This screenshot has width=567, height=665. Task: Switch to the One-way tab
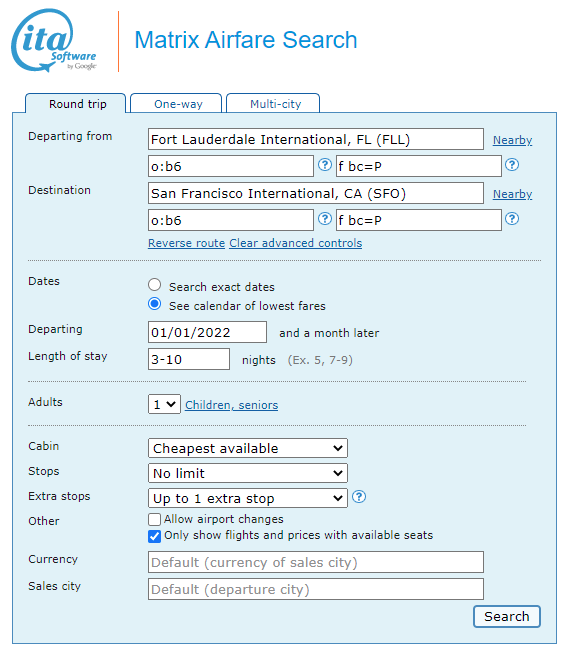(x=176, y=103)
